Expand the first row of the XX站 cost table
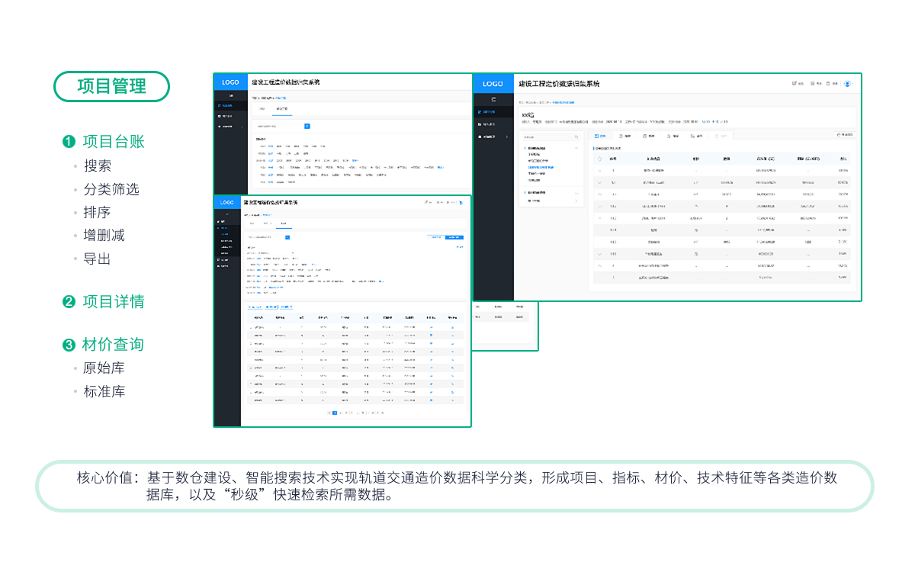Screen dimensions: 915x588 click(599, 171)
